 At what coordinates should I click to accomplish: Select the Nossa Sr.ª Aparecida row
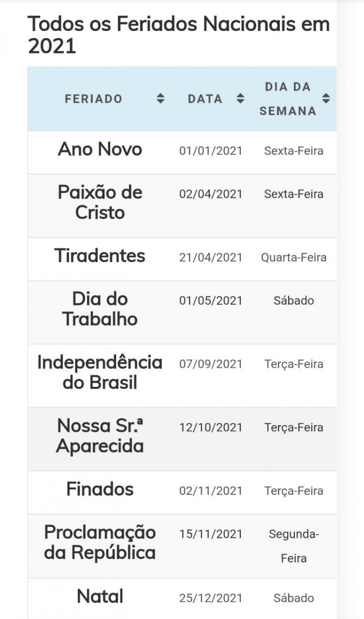(100, 436)
